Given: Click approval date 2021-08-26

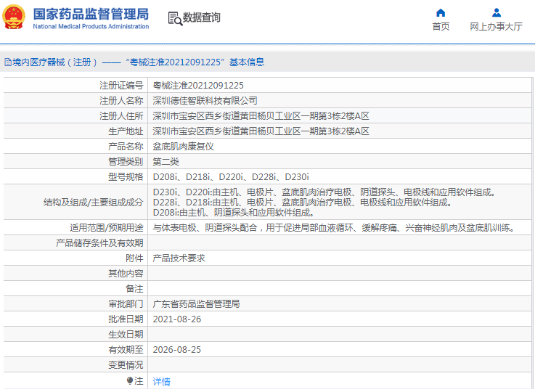Looking at the screenshot, I should click(176, 319).
